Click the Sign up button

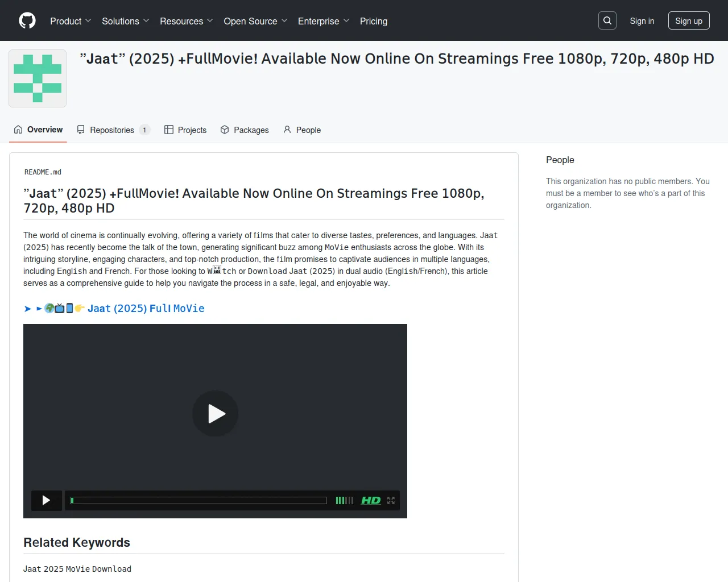coord(688,21)
